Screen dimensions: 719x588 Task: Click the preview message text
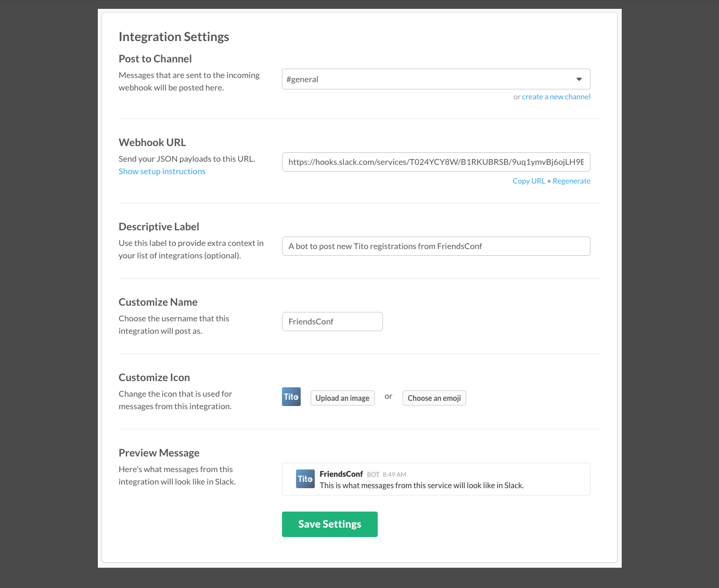pos(421,486)
